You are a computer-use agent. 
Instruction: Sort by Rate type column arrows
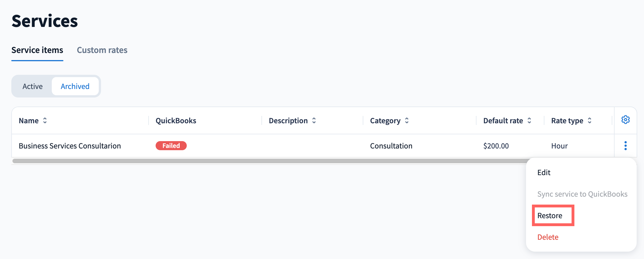(x=589, y=121)
